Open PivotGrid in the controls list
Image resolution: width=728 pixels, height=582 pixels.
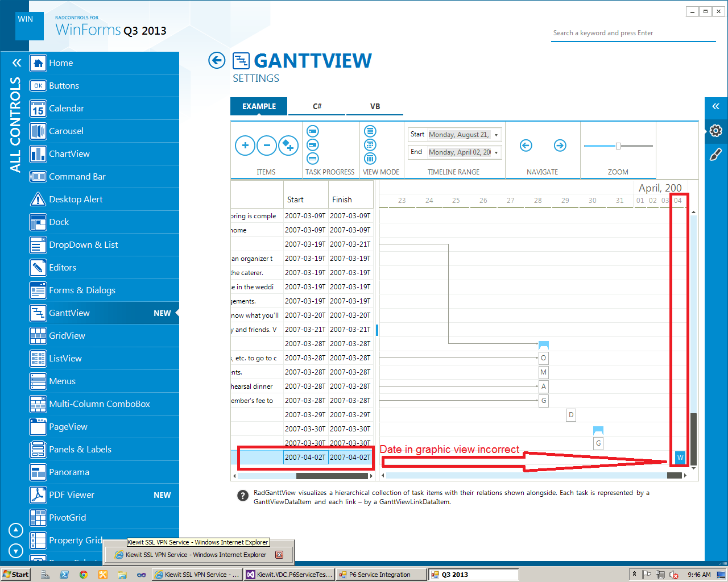click(x=104, y=518)
